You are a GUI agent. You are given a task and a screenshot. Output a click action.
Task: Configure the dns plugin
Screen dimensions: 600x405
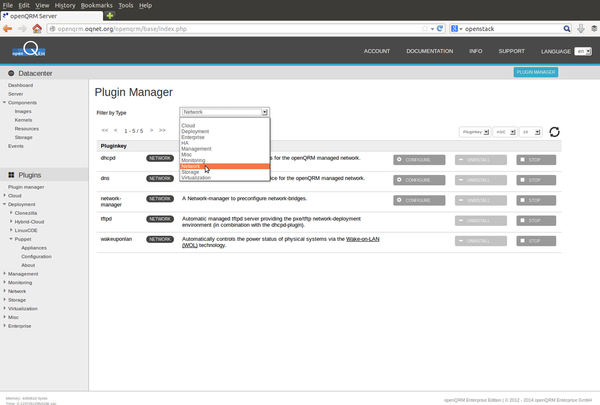[419, 180]
